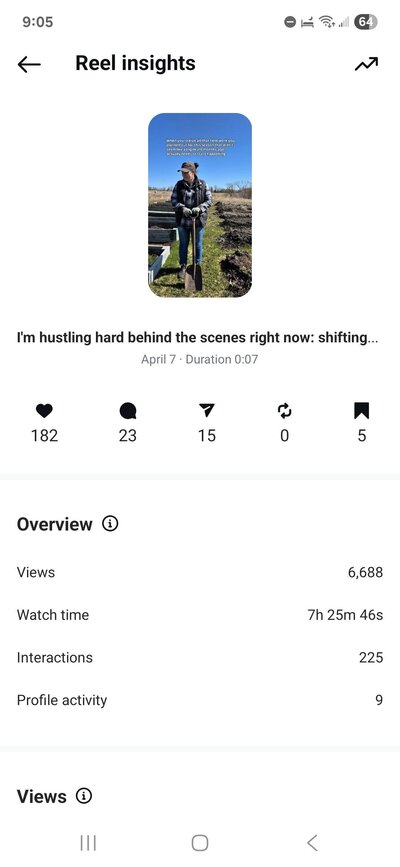Open Android recent apps button
400x867 pixels.
click(x=88, y=843)
